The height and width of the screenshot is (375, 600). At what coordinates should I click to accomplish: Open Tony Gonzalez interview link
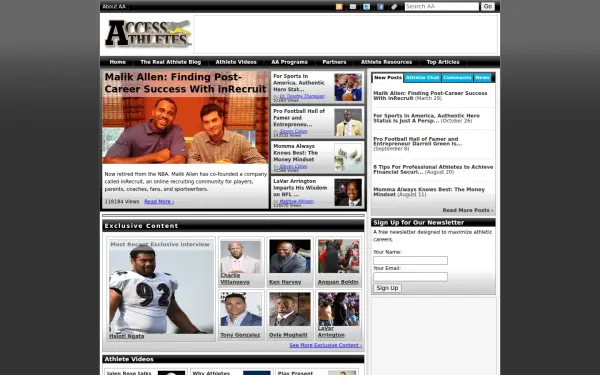[x=240, y=335]
